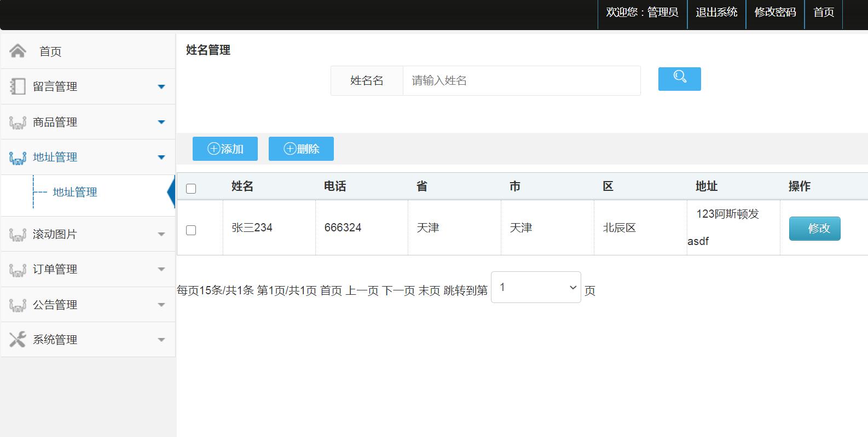Expand the 公告管理 arrow
This screenshot has height=437, width=868.
(161, 305)
